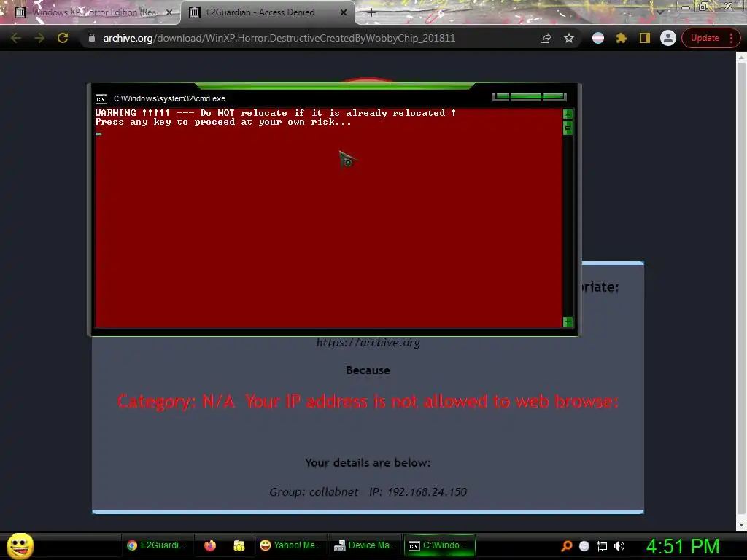747x560 pixels.
Task: Open the orange search tray icon
Action: tap(566, 546)
